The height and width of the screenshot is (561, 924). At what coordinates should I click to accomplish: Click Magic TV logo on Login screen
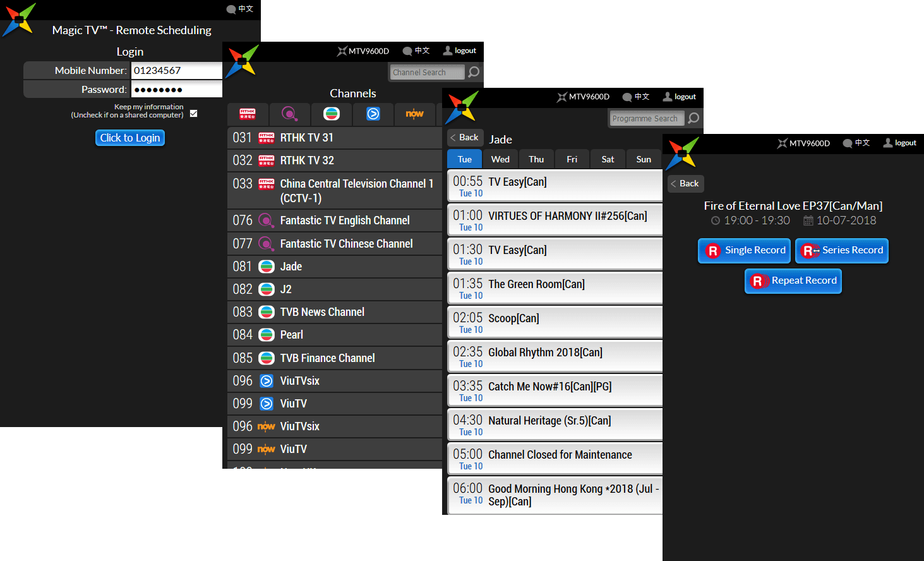coord(19,20)
